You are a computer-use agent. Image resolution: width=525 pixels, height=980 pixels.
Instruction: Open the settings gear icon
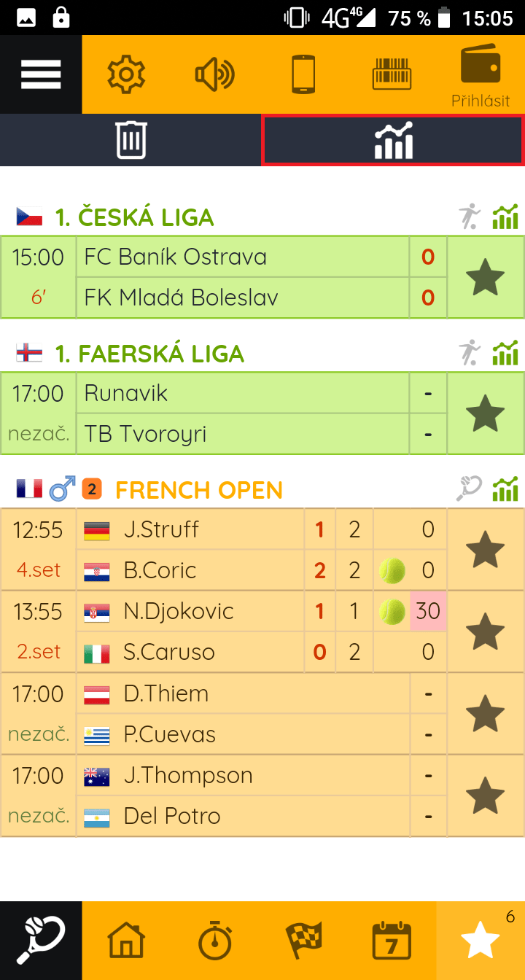pos(126,74)
